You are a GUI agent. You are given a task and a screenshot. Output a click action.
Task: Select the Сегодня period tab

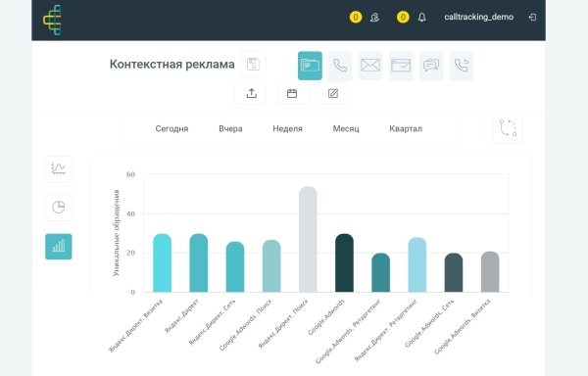point(171,129)
